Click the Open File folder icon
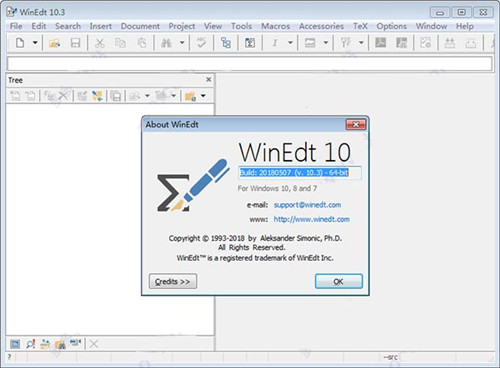Screen dimensions: 500x368 (55, 43)
